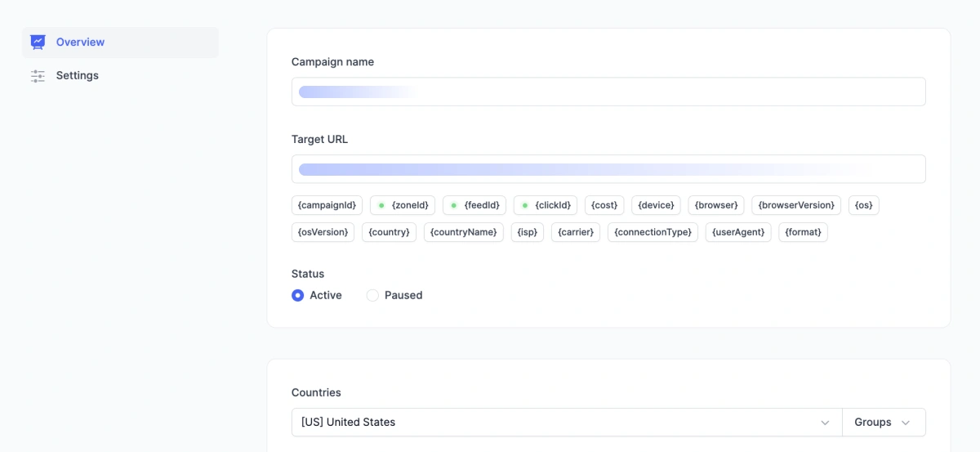Insert the {clickId} macro tag

[x=546, y=205]
